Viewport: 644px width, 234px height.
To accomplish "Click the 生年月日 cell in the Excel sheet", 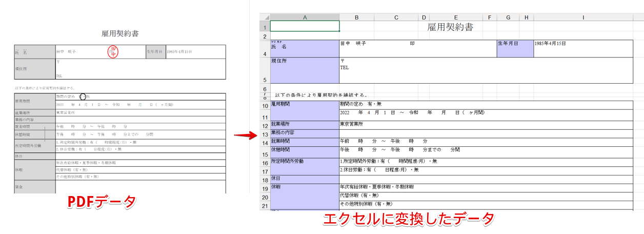I will point(515,49).
